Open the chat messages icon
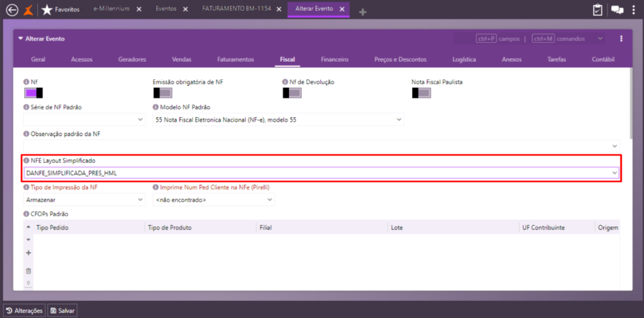 (618, 10)
